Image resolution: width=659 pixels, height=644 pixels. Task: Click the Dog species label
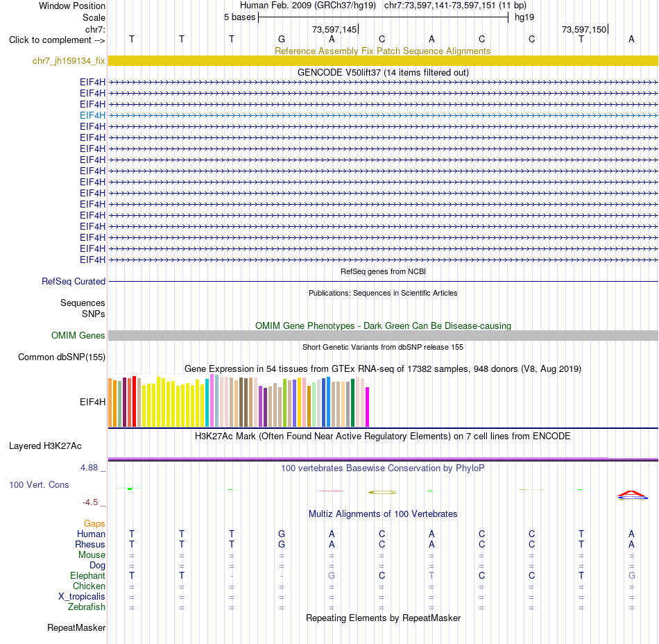(x=98, y=566)
